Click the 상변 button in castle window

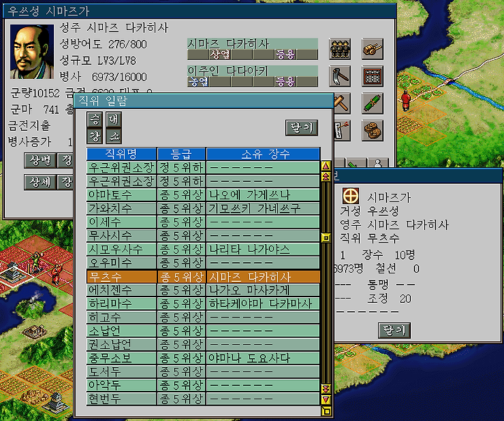coord(40,160)
